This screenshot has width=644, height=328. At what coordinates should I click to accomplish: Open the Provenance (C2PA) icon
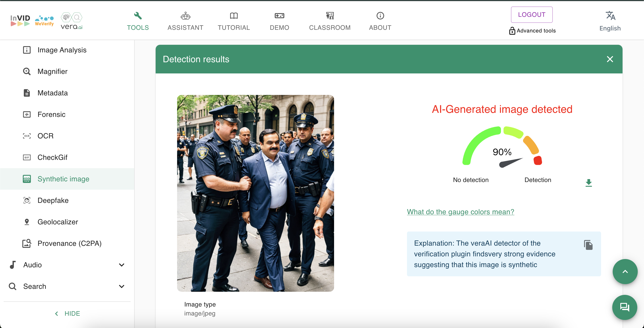coord(27,243)
